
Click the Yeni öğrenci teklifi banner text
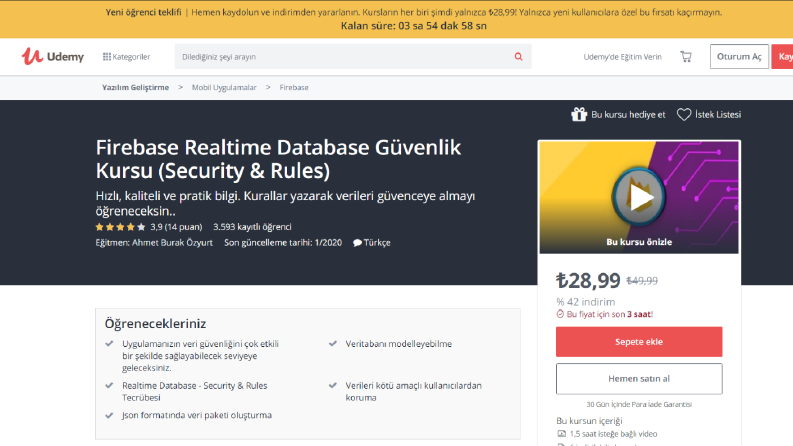point(143,12)
